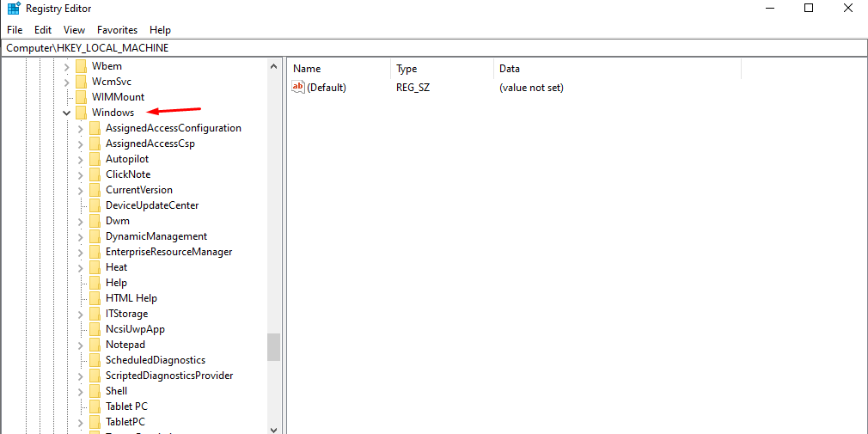Image resolution: width=868 pixels, height=434 pixels.
Task: Sort values by Name column header
Action: click(x=339, y=70)
